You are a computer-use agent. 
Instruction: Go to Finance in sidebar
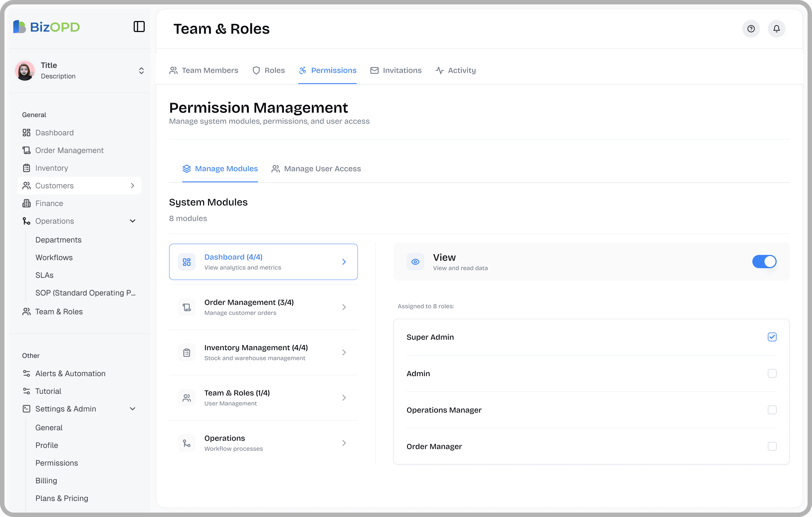click(79, 203)
